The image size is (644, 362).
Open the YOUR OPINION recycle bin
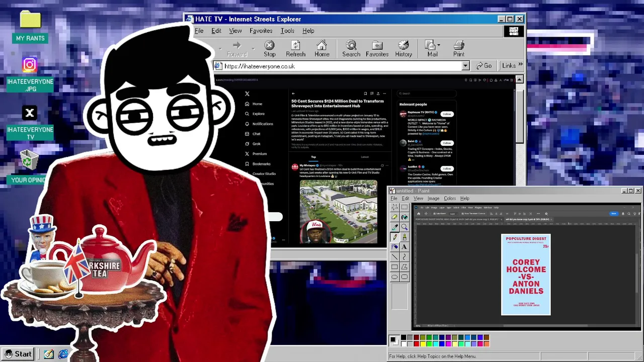pos(29,167)
